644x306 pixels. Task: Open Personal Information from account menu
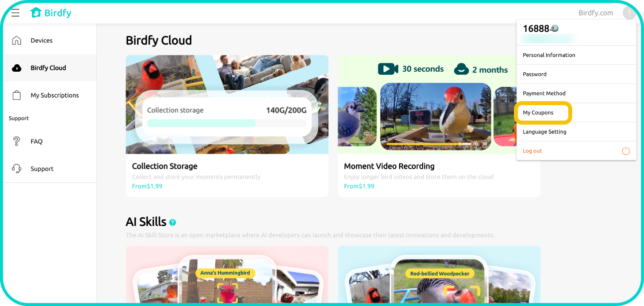(x=549, y=55)
